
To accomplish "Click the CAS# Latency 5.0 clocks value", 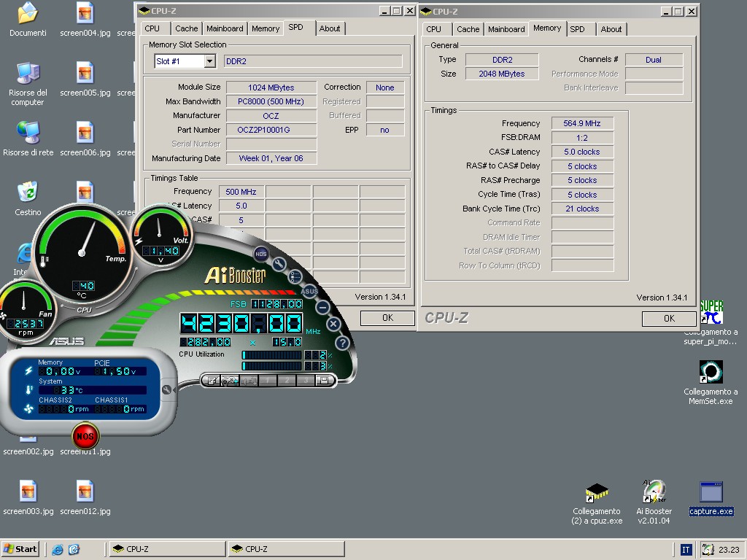I will (582, 152).
